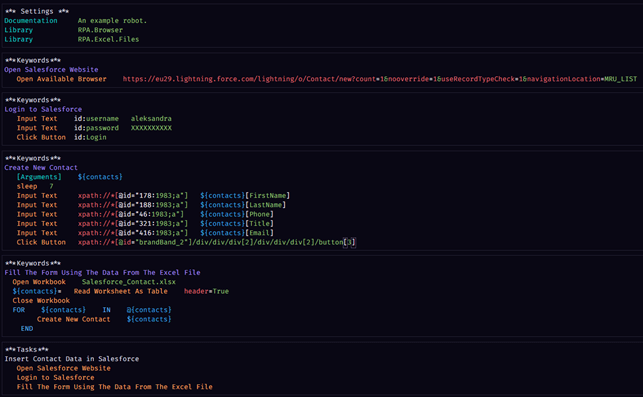Image resolution: width=643 pixels, height=397 pixels.
Task: Select the "[LastName]" index
Action: (x=265, y=205)
